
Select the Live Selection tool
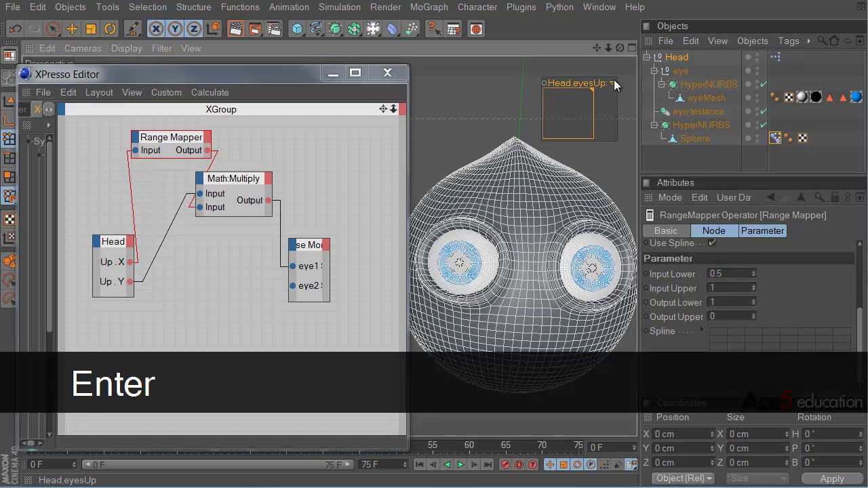tap(53, 29)
